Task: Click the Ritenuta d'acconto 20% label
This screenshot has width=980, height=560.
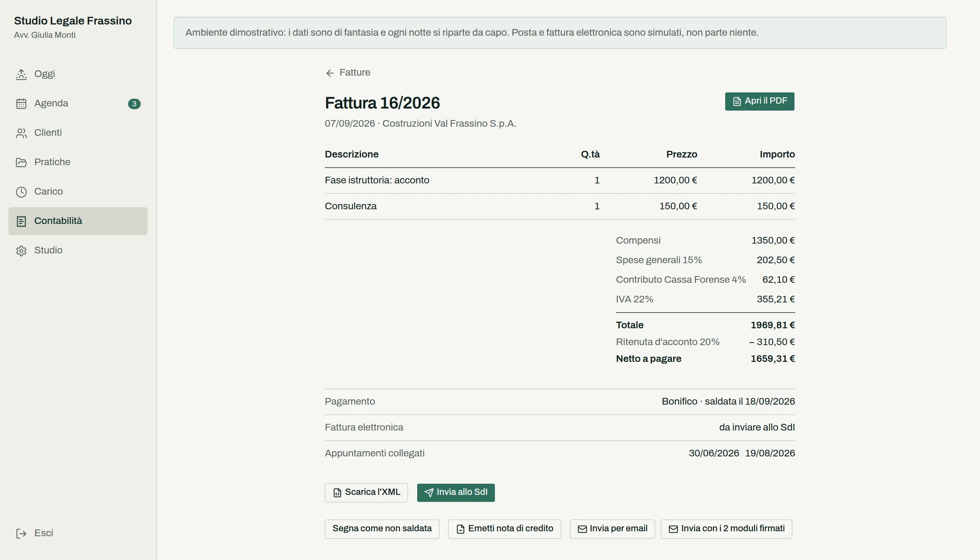Action: point(667,342)
